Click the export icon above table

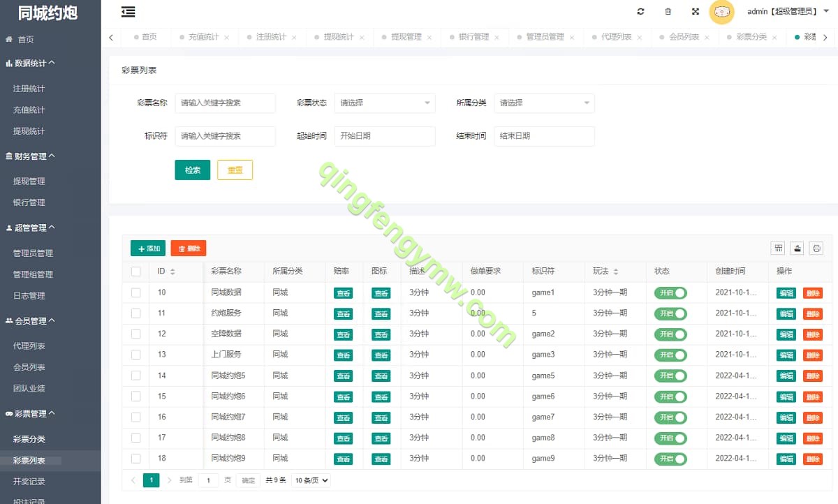pos(797,249)
